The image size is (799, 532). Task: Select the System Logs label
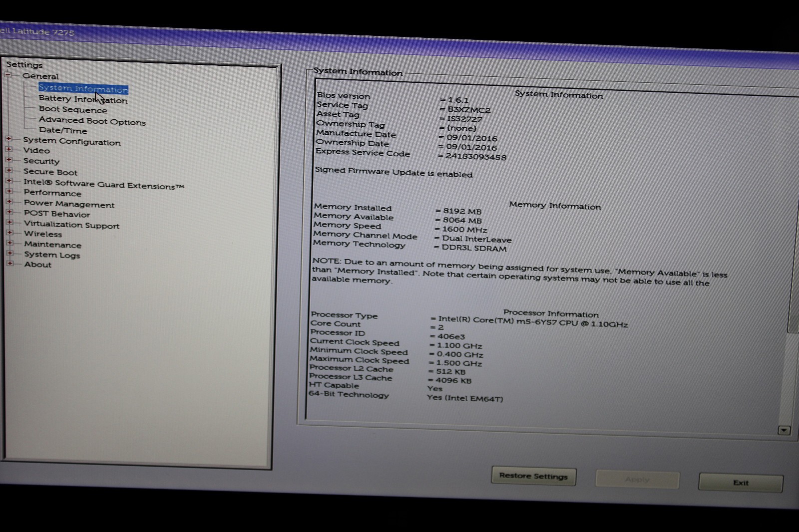[52, 255]
